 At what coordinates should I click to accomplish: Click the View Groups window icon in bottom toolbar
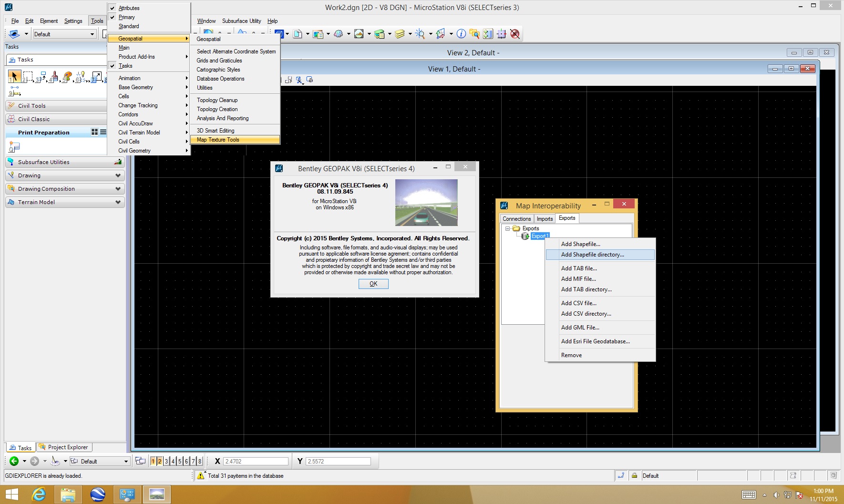tap(140, 461)
